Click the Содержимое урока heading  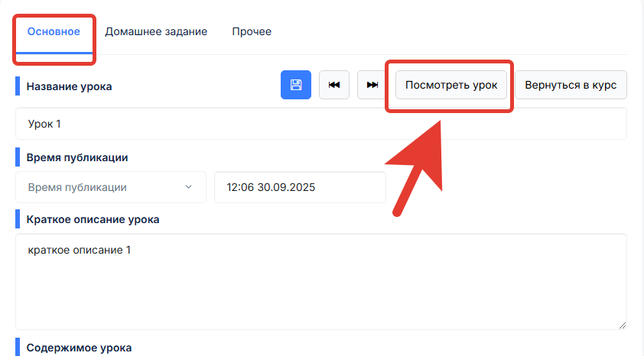point(80,348)
